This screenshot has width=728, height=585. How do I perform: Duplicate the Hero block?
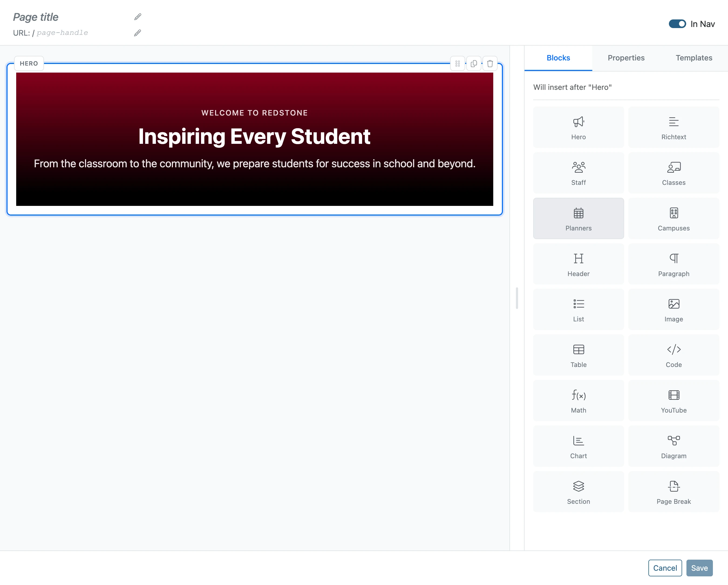(474, 63)
